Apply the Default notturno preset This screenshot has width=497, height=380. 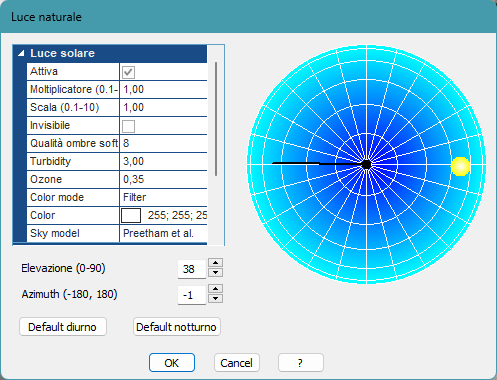[177, 327]
